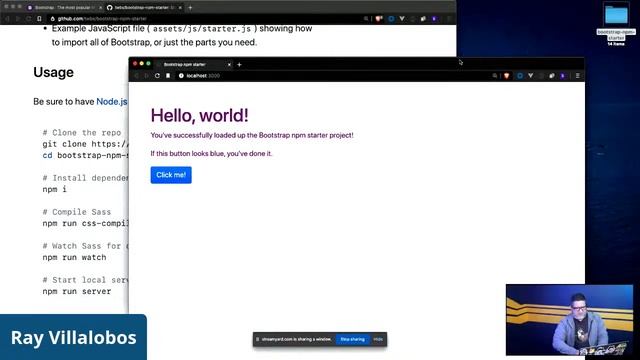Click the "# Compile Sass" comment line

pos(77,212)
